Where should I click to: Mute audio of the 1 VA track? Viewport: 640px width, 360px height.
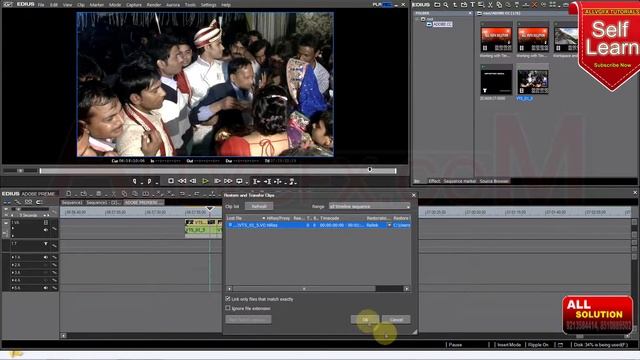[x=46, y=230]
